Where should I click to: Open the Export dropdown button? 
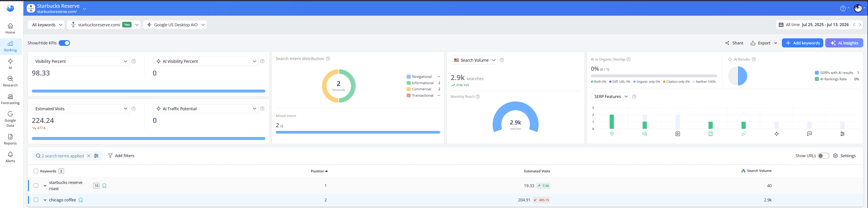(764, 43)
